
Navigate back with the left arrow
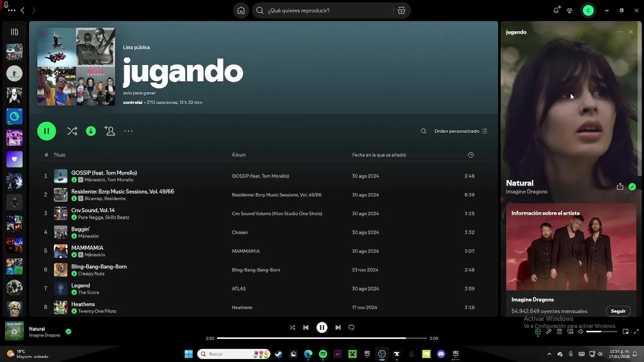pyautogui.click(x=23, y=11)
